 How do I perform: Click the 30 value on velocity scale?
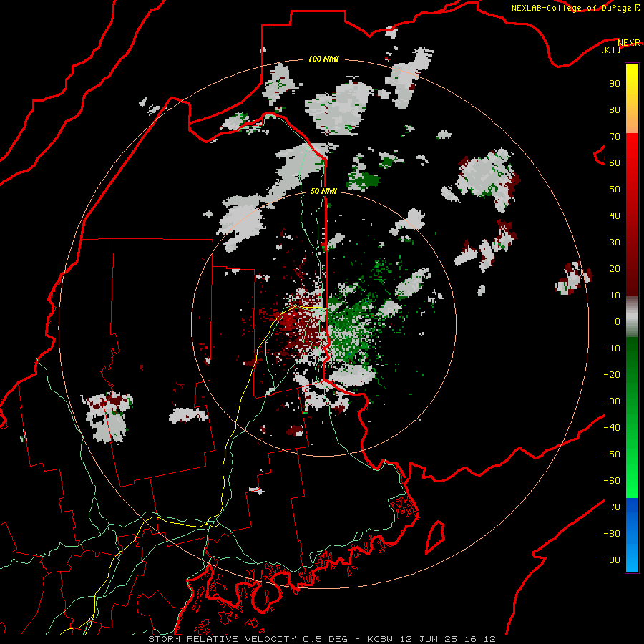(615, 243)
